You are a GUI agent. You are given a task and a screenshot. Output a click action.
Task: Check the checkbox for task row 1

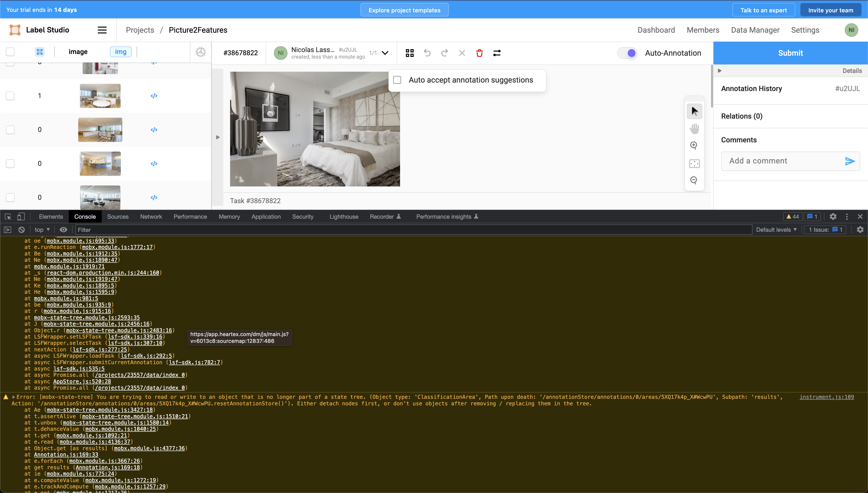(x=10, y=96)
